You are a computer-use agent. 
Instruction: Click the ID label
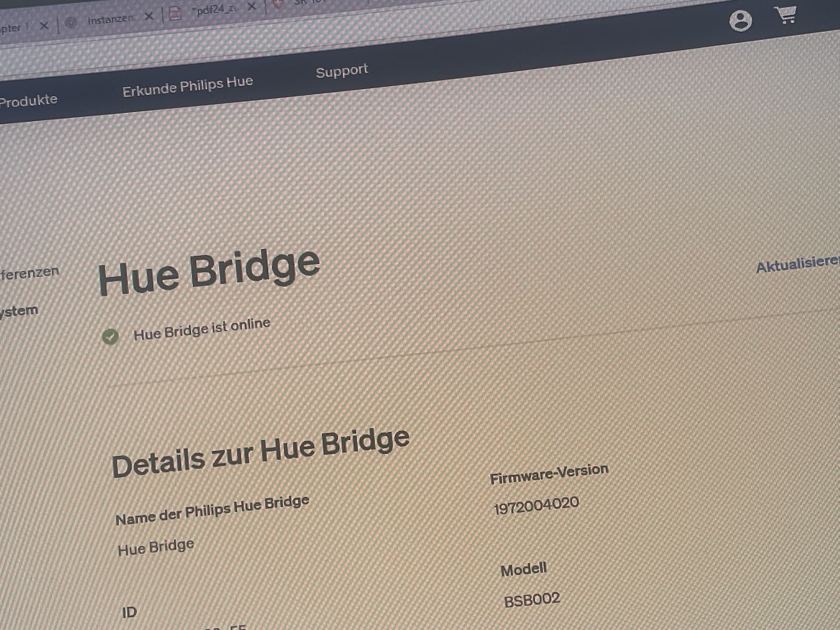129,612
